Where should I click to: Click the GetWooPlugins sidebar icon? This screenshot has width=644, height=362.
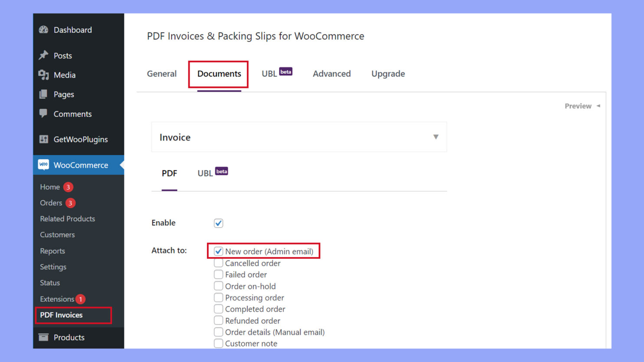(x=43, y=139)
